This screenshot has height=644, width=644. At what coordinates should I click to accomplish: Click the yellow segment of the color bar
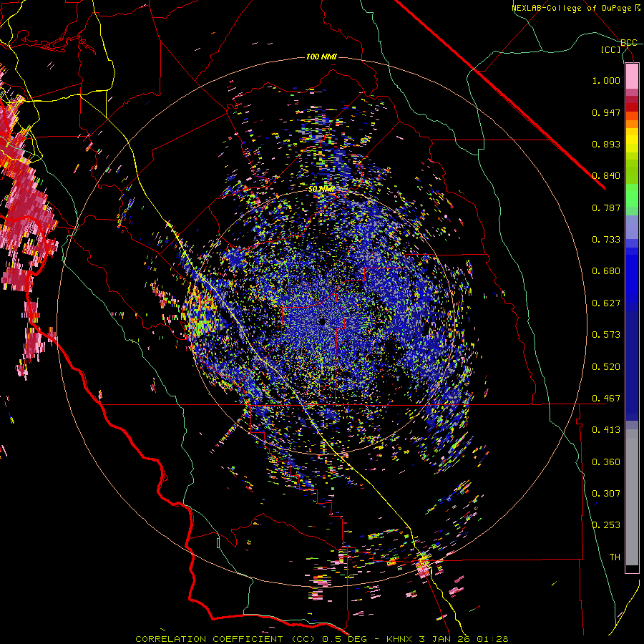632,141
